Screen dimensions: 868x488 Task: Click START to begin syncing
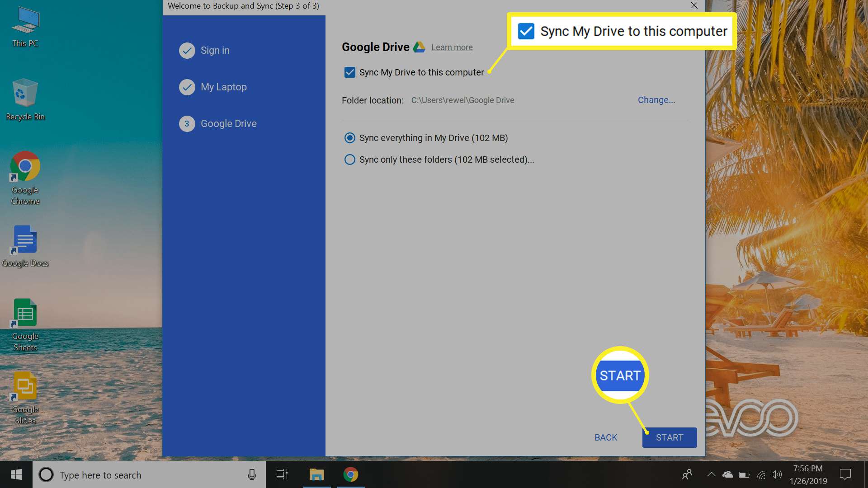coord(669,437)
